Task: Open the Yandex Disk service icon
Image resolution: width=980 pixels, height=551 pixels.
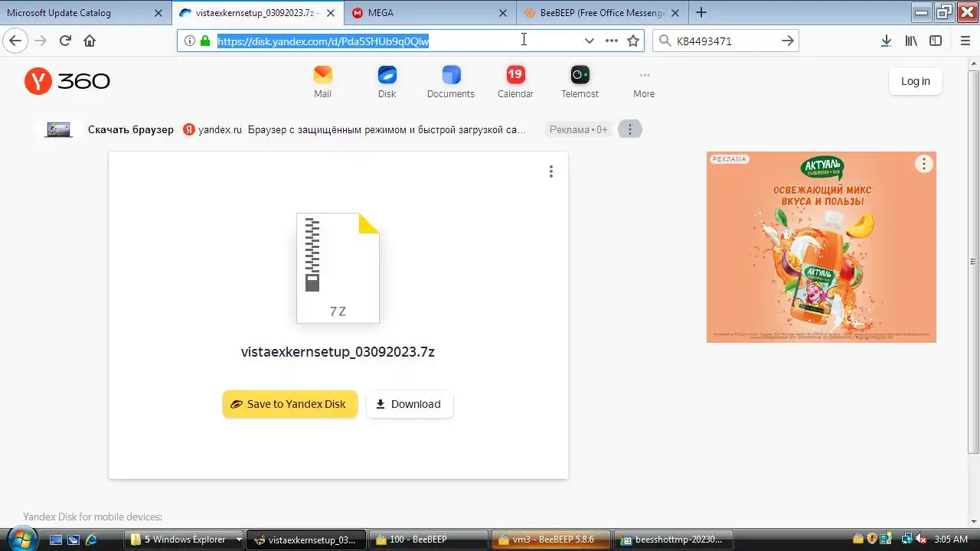Action: point(387,82)
